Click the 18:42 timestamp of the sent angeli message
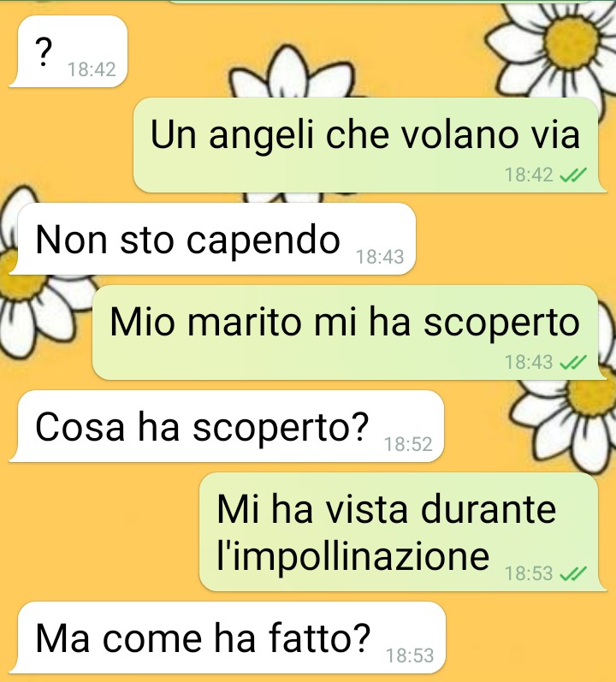This screenshot has width=616, height=682. 529,175
